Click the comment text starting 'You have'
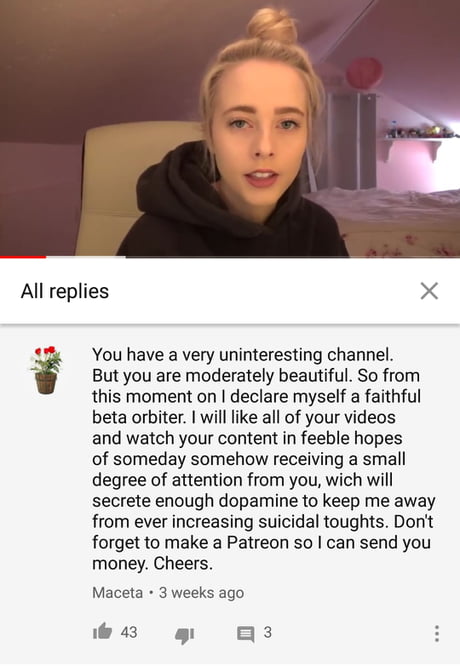The height and width of the screenshot is (666, 460). (264, 459)
